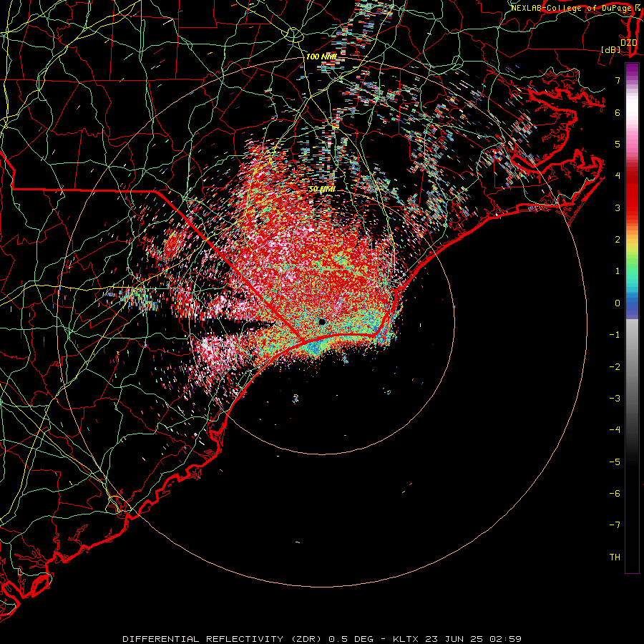Viewport: 644px width, 644px height.
Task: Click the -6 value on the color scale
Action: click(615, 494)
